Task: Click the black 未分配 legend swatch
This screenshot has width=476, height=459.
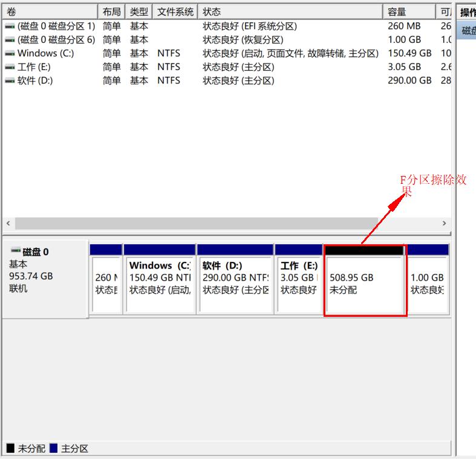Action: [10, 448]
